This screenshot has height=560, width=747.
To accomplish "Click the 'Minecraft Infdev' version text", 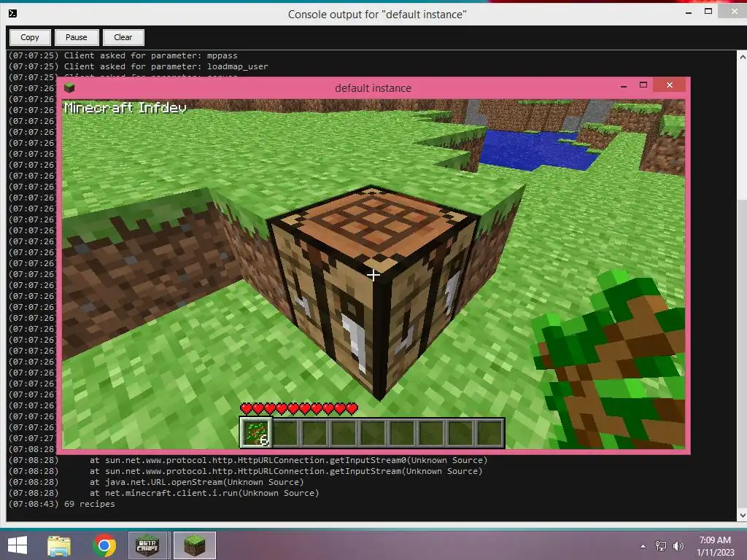I will pyautogui.click(x=125, y=108).
